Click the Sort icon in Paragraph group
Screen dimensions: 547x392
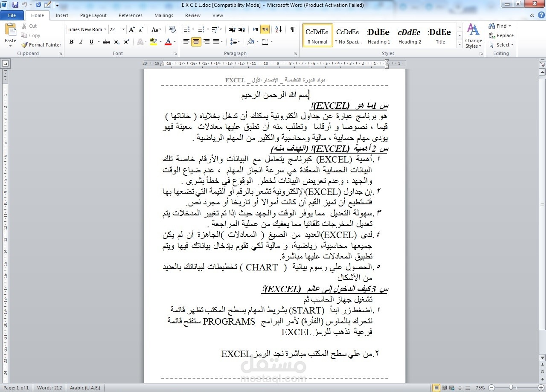(278, 29)
